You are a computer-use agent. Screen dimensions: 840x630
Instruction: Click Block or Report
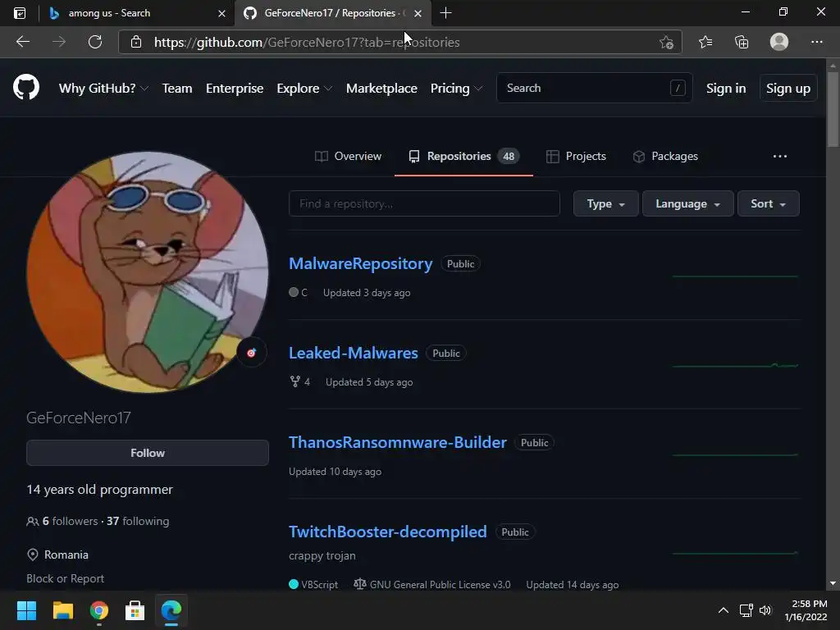[66, 578]
